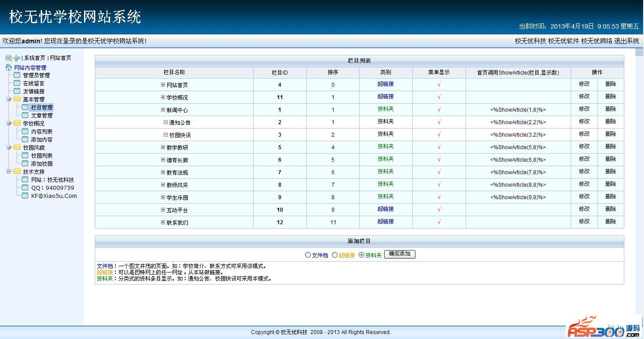Click 校无忧科技 link in header bar
644x339 pixels.
click(x=530, y=41)
